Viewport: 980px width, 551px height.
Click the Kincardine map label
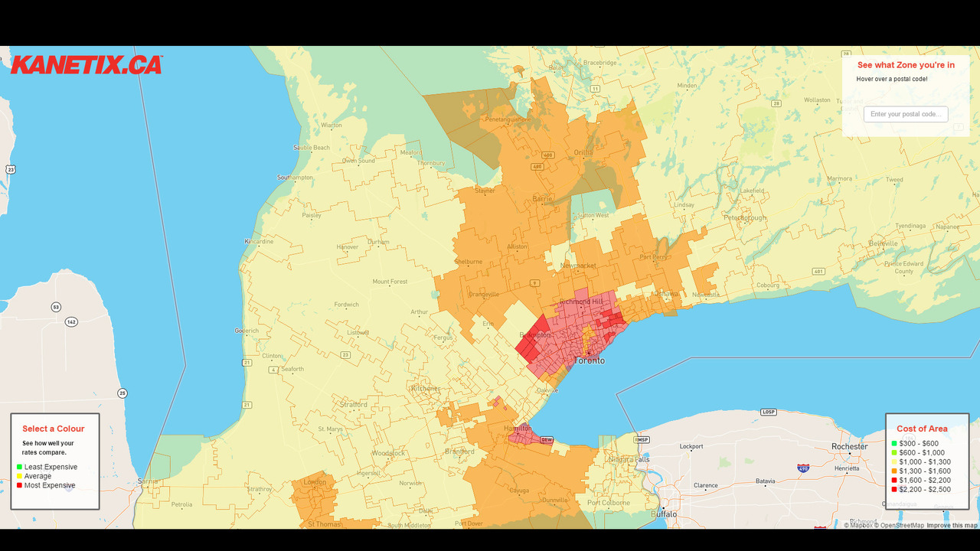click(258, 241)
